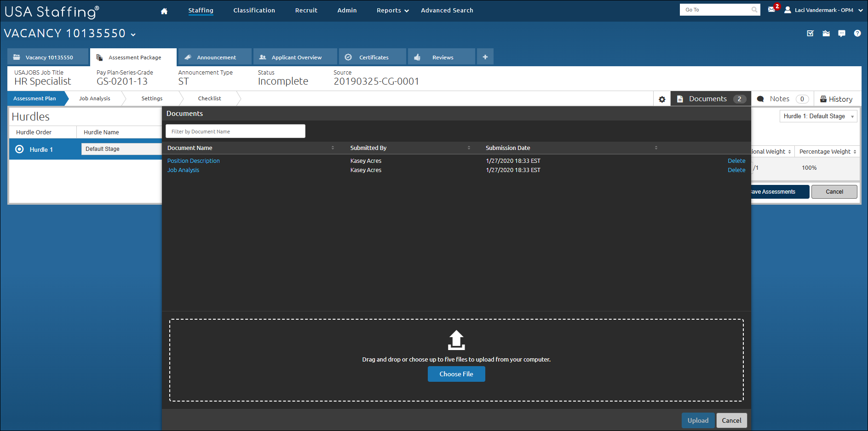Go to the home page icon
The width and height of the screenshot is (868, 431).
pyautogui.click(x=164, y=11)
